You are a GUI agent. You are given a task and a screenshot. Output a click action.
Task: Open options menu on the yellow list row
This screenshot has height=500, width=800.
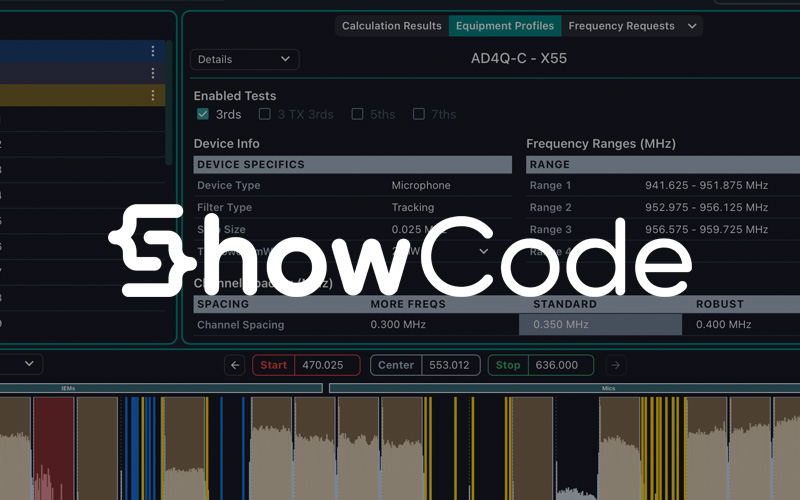[x=153, y=95]
